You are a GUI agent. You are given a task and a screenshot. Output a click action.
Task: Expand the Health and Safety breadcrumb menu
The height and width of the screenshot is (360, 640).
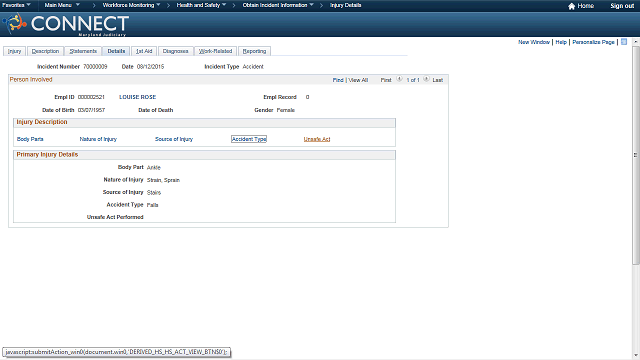coord(201,5)
